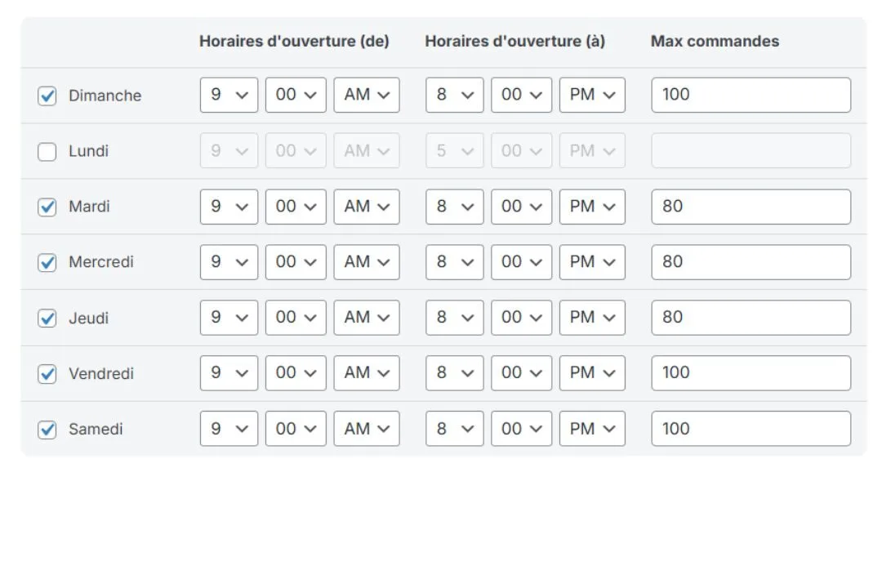
Task: Toggle the Samedi checkbox
Action: tap(47, 430)
